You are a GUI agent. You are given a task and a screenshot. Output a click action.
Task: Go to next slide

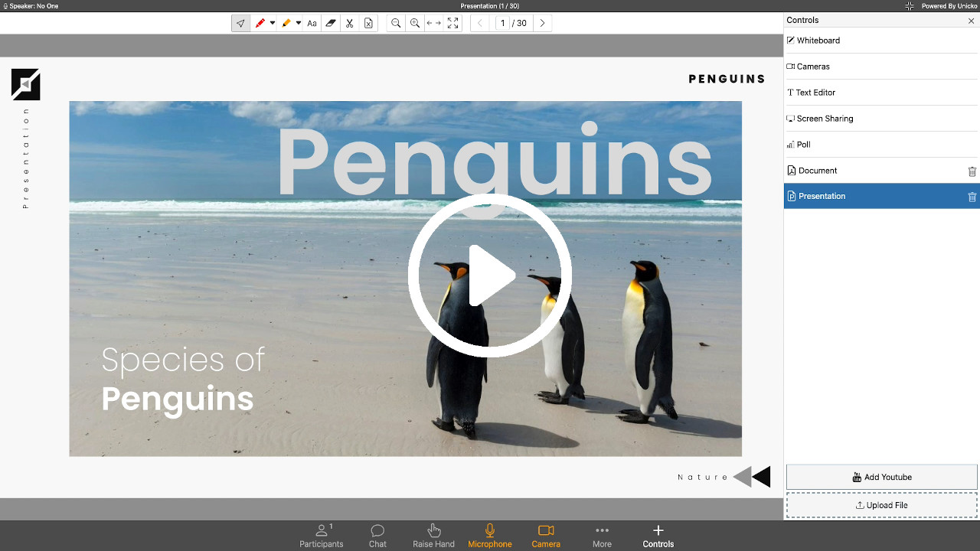coord(542,23)
